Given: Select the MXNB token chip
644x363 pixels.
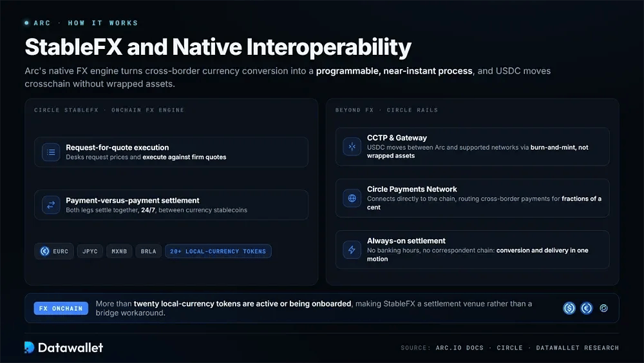Looking at the screenshot, I should pos(119,251).
